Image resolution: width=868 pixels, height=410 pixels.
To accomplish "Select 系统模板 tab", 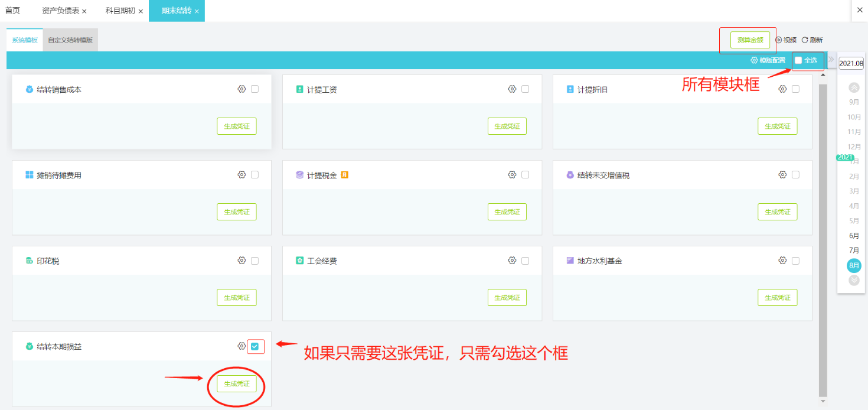I will coord(25,40).
